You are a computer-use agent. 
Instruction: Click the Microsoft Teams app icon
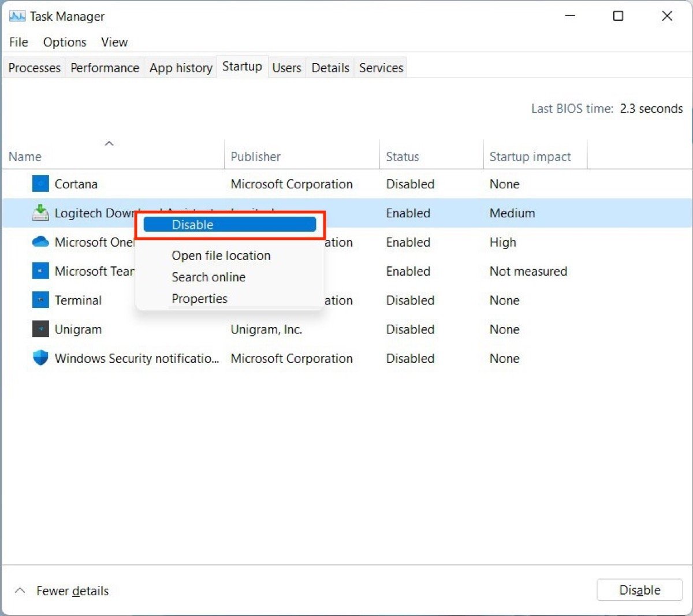pos(40,271)
